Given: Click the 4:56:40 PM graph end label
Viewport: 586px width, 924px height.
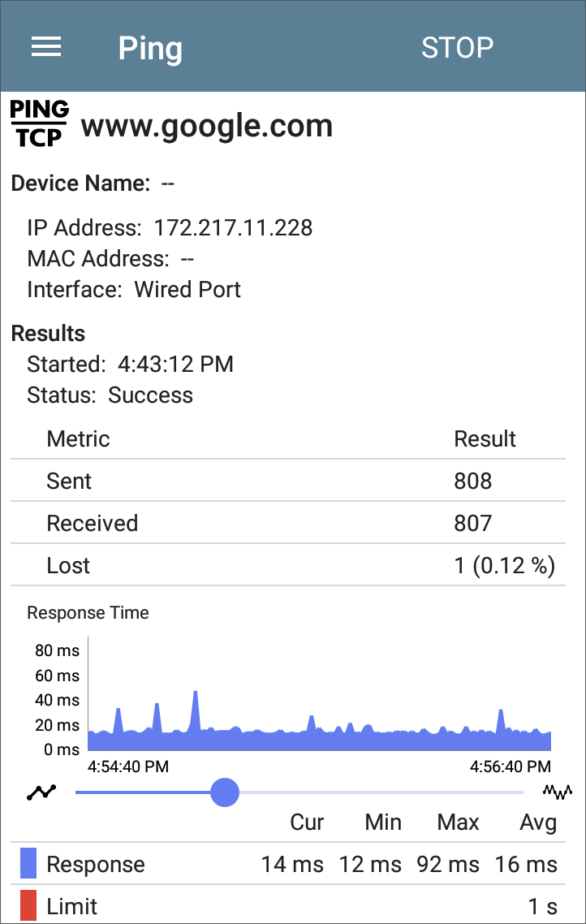Looking at the screenshot, I should [510, 766].
